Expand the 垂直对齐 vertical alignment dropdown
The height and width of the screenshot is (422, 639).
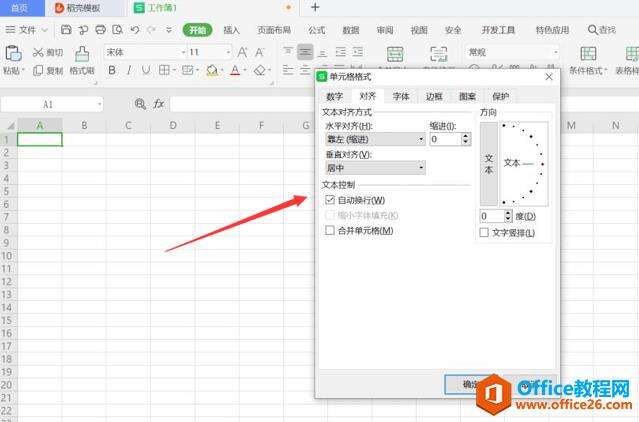374,168
